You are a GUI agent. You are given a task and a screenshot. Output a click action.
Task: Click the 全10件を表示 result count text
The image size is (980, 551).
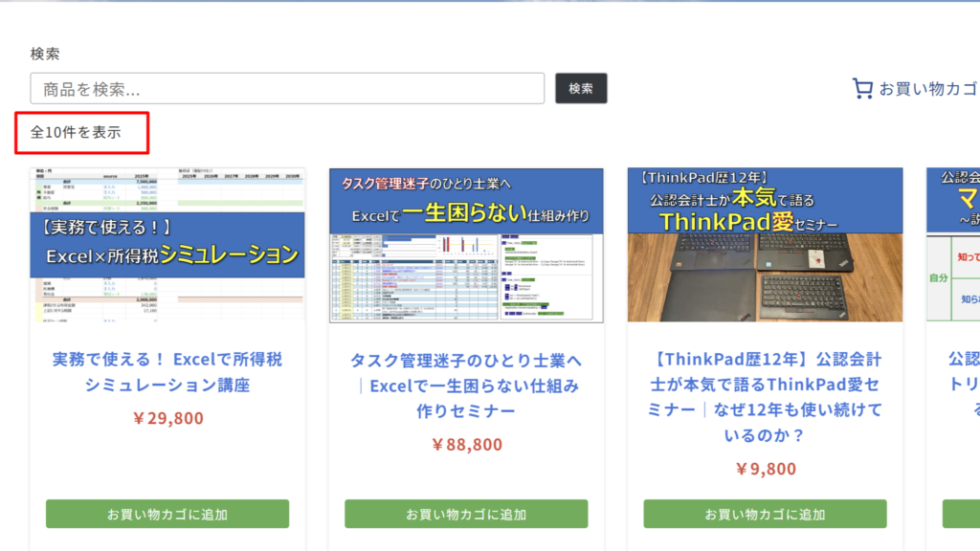(x=76, y=132)
